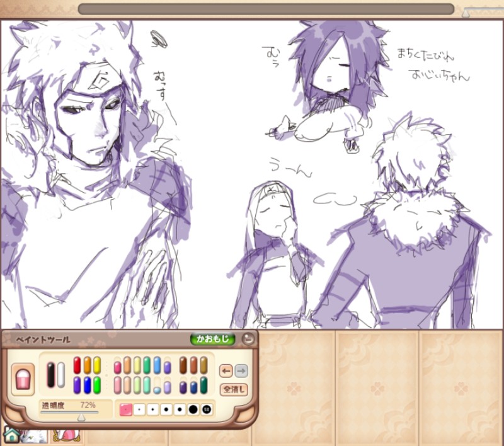
Task: Click the redo right-arrow button
Action: 241,371
